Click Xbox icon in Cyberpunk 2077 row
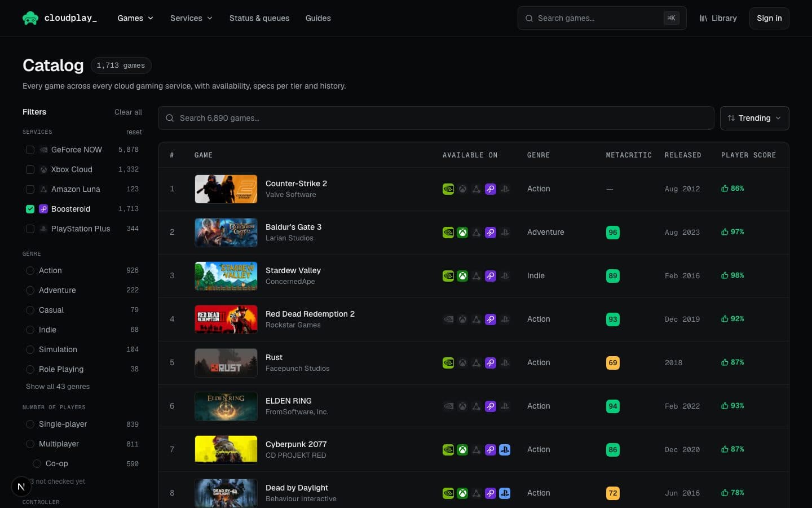 tap(462, 450)
